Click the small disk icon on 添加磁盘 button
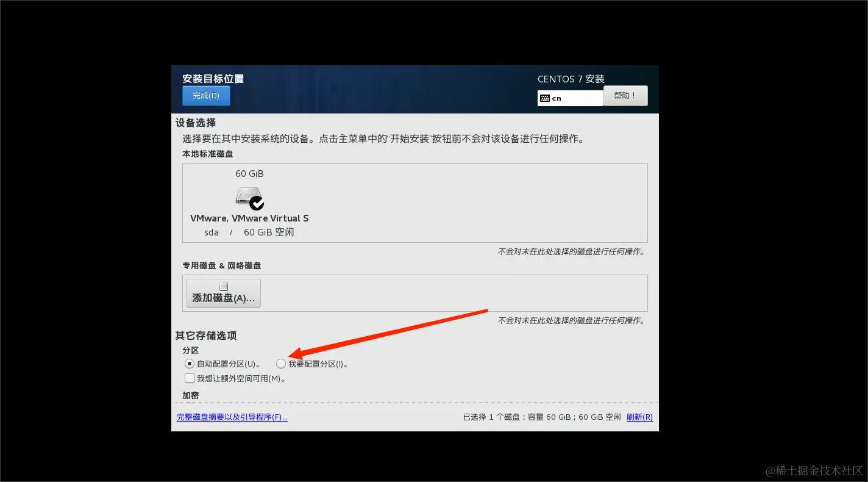868x482 pixels. tap(223, 285)
